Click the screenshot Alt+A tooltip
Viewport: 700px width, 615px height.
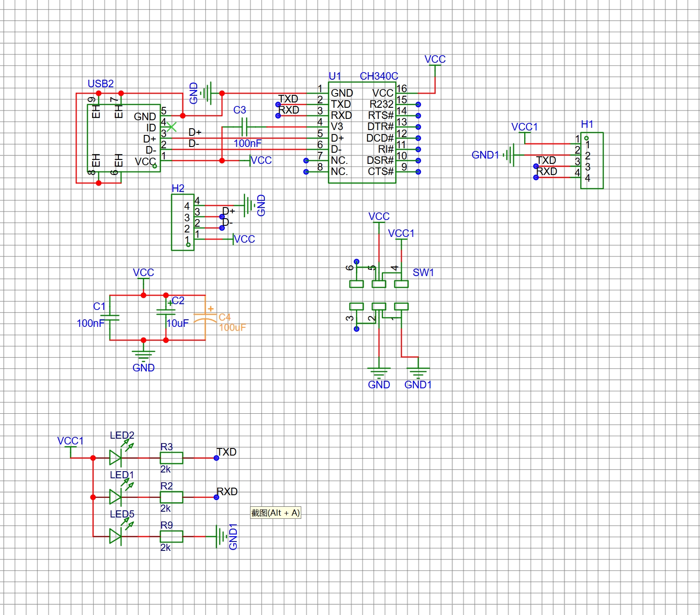click(275, 513)
